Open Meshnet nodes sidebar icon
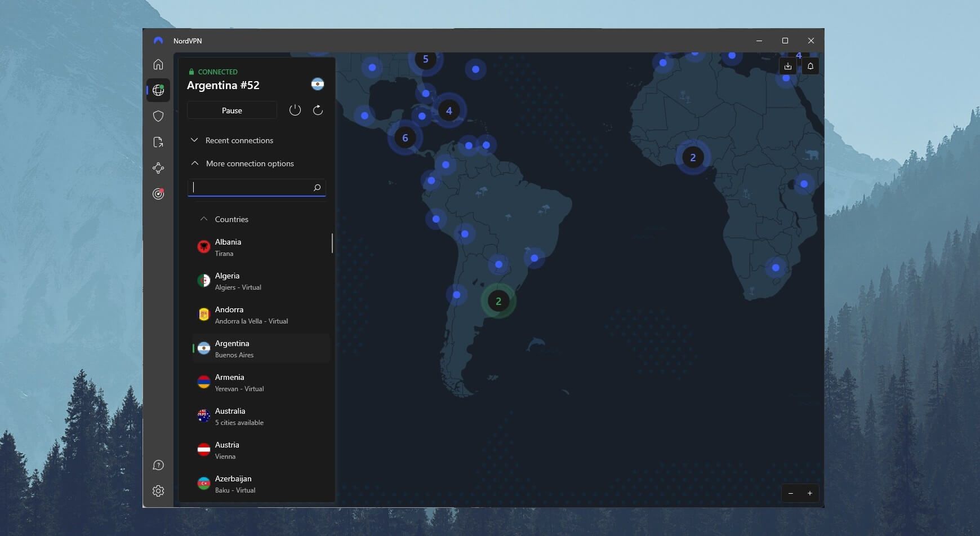 [158, 168]
